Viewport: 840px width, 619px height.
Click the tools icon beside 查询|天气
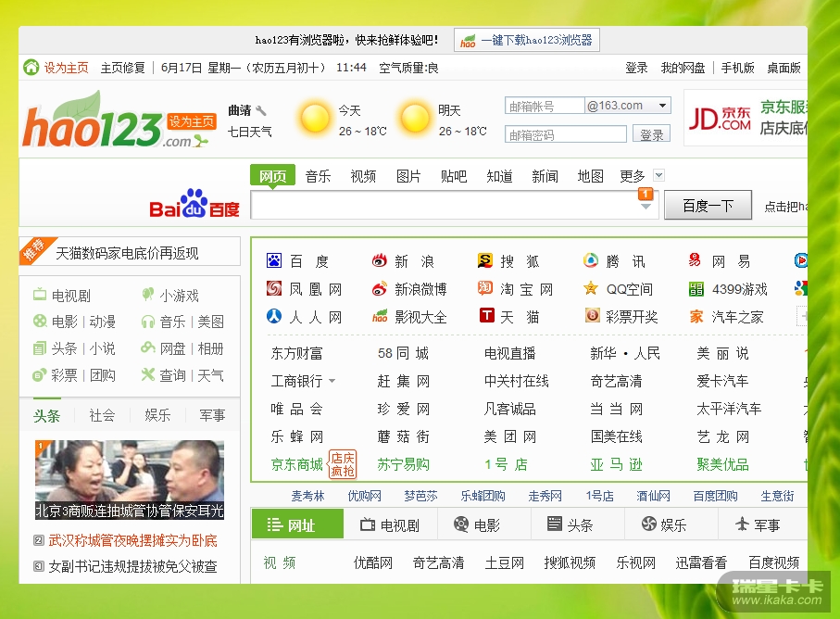(148, 374)
